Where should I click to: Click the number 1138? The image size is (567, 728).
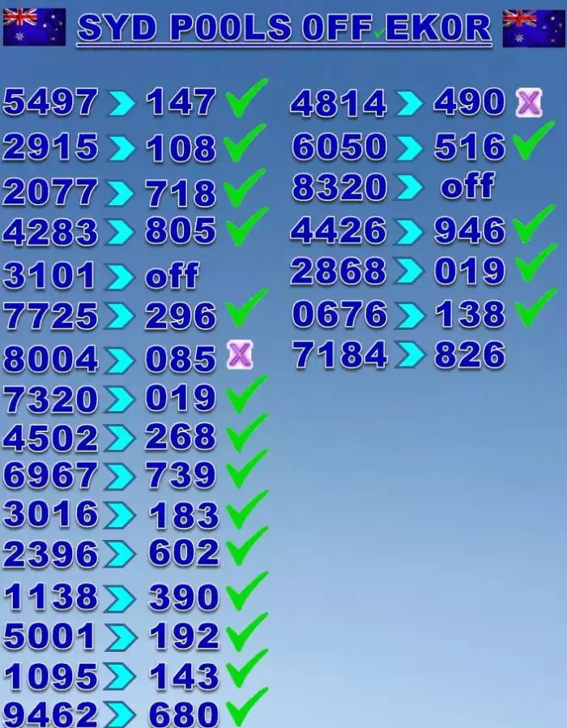(x=50, y=597)
